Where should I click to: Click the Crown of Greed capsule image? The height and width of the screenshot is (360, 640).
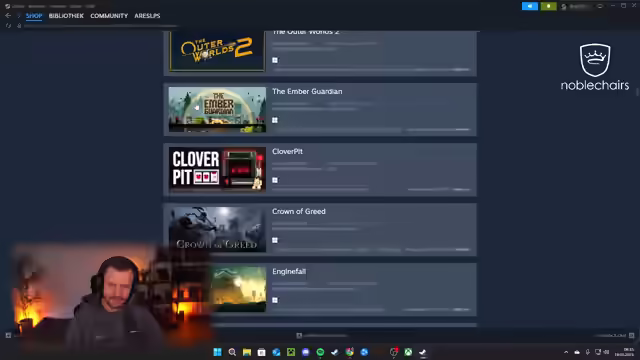tap(217, 229)
